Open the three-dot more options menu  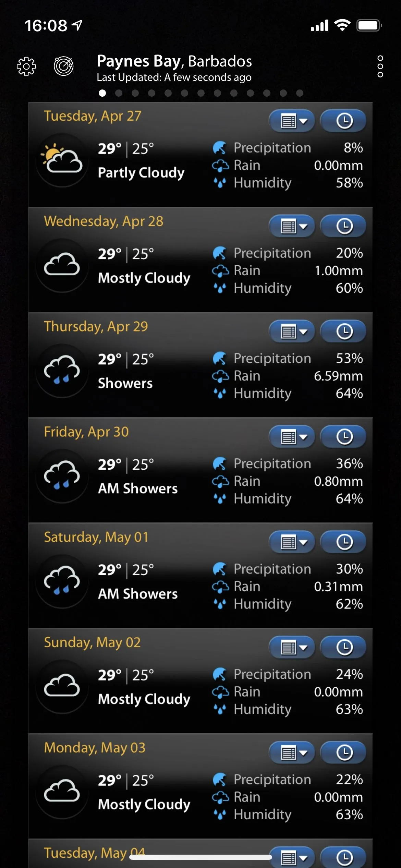[380, 66]
